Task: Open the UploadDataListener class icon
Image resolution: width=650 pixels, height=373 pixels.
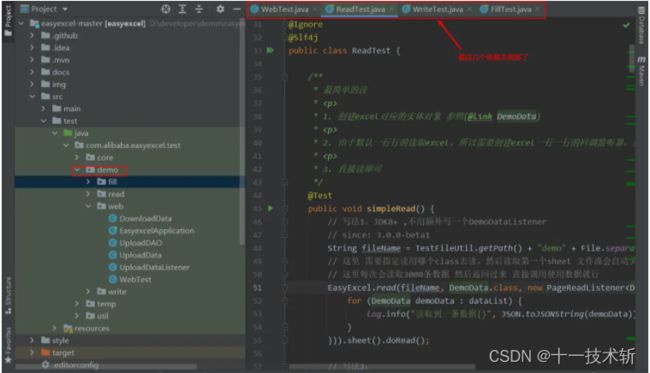Action: point(112,267)
